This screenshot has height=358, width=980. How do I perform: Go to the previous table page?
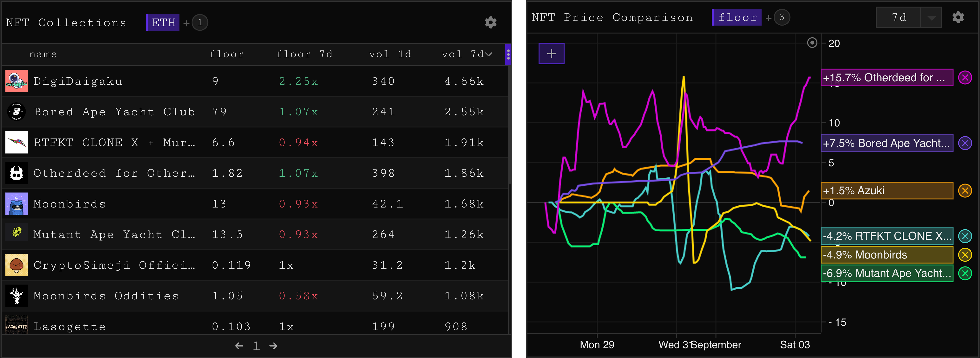239,346
